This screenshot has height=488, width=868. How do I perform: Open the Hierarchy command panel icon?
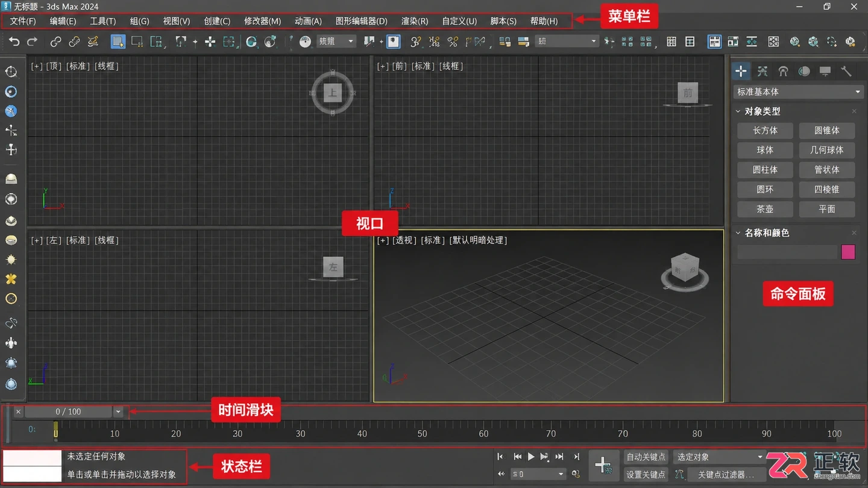pyautogui.click(x=783, y=71)
